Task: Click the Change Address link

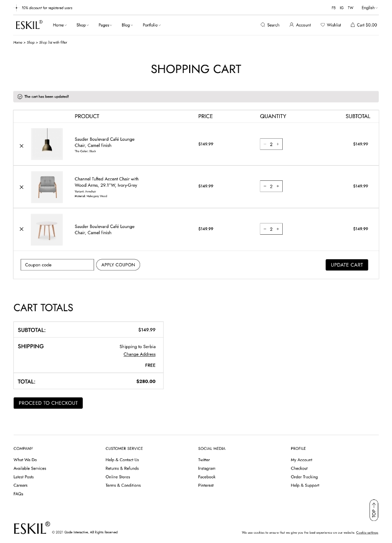Action: [139, 354]
